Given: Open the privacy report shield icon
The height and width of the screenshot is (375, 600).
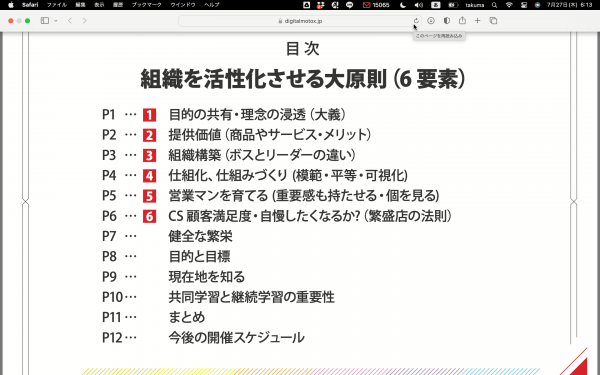Looking at the screenshot, I should (447, 21).
